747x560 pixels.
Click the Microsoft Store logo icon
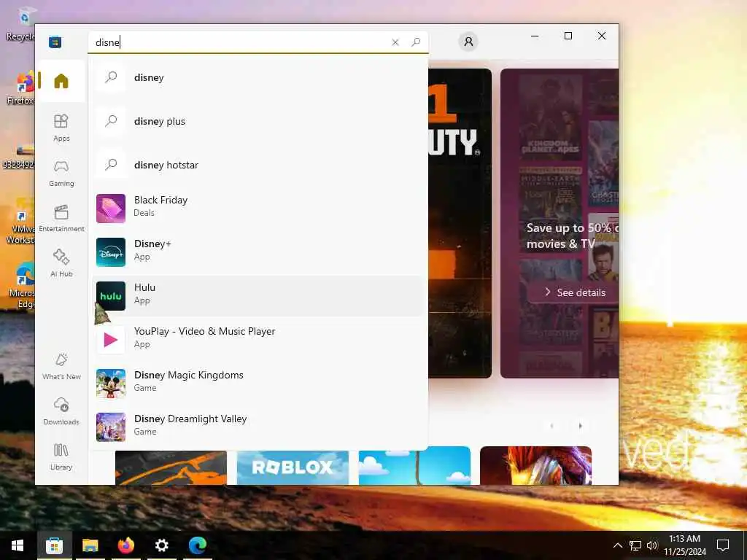[55, 42]
